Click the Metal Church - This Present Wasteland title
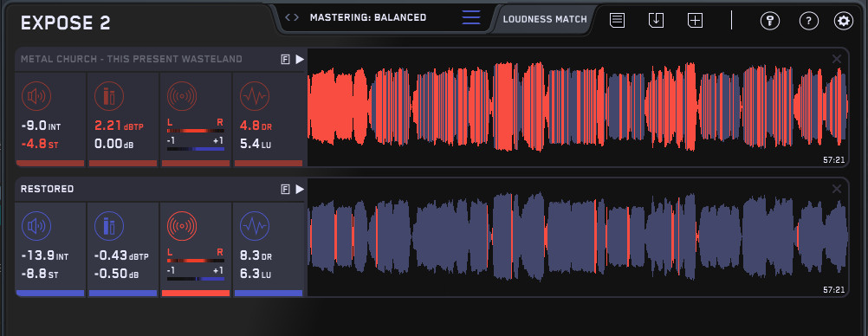 coord(131,59)
